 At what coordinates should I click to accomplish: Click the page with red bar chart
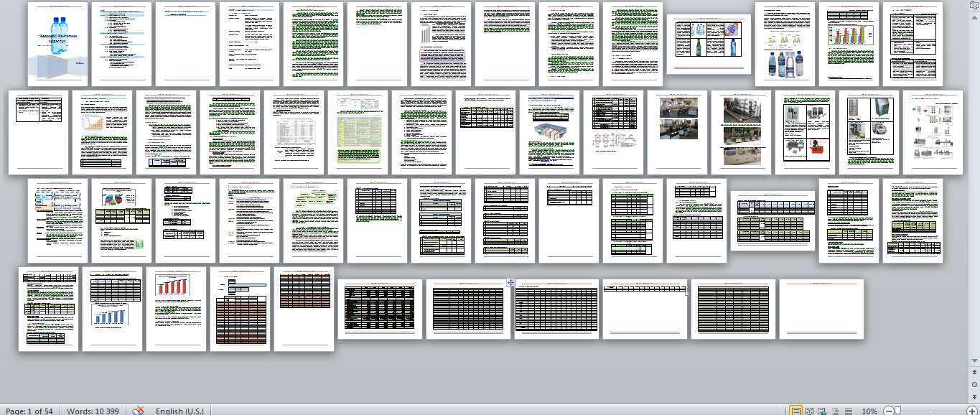click(176, 309)
